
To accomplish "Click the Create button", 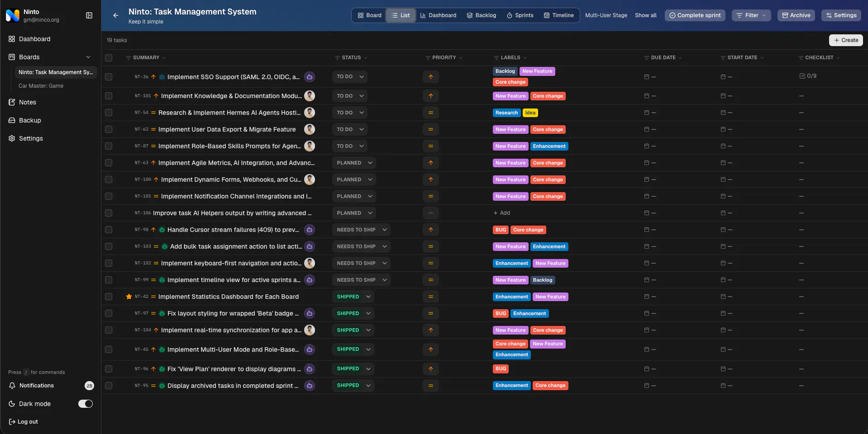I will 846,40.
